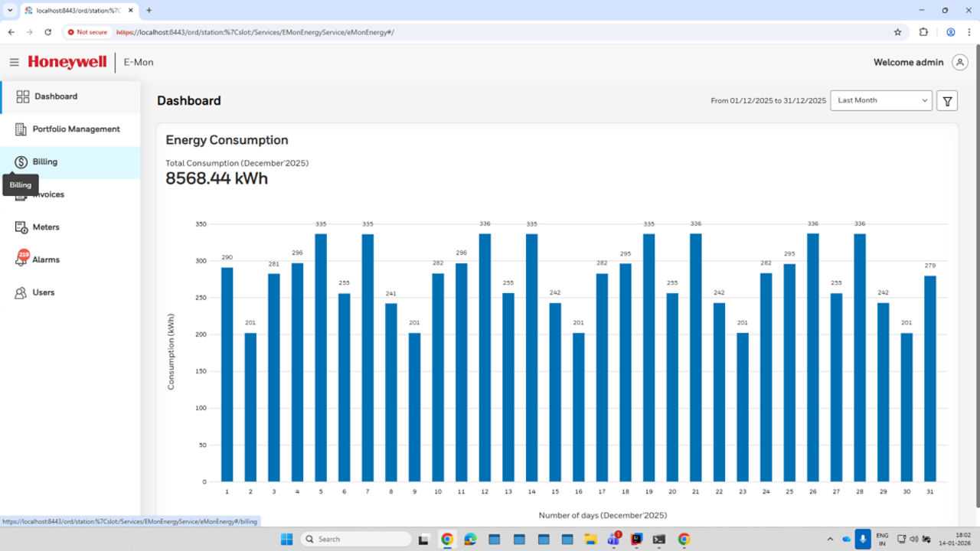Open the tab search dropdown arrow
The width and height of the screenshot is (980, 551).
click(10, 10)
